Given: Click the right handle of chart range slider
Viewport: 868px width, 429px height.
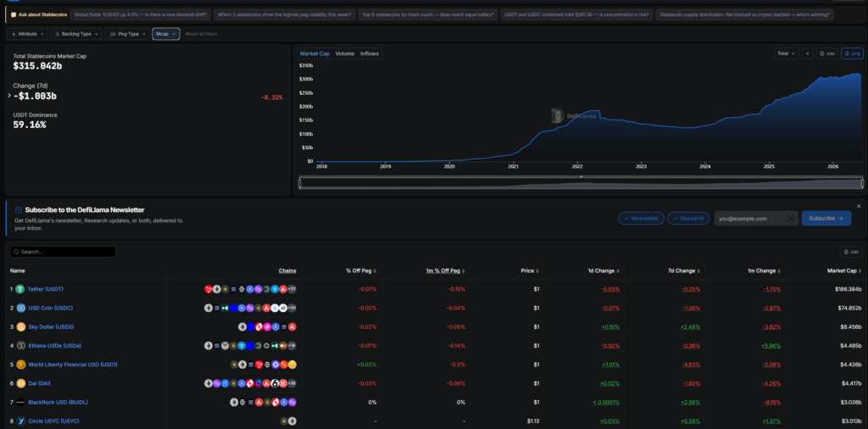Looking at the screenshot, I should click(x=862, y=183).
